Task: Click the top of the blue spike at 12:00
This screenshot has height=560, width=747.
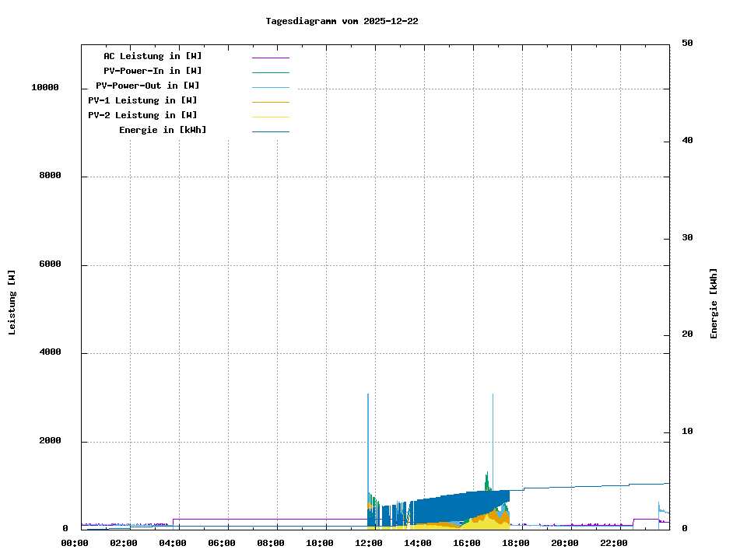Action: coord(368,395)
